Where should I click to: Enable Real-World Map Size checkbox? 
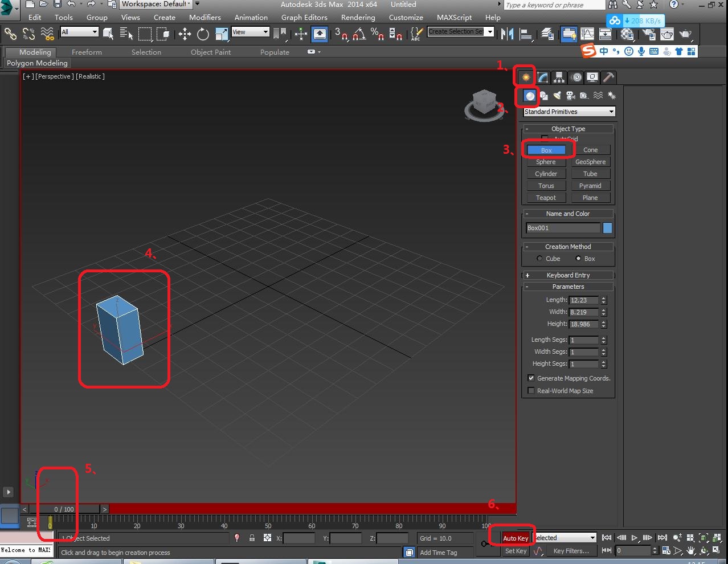pos(531,391)
